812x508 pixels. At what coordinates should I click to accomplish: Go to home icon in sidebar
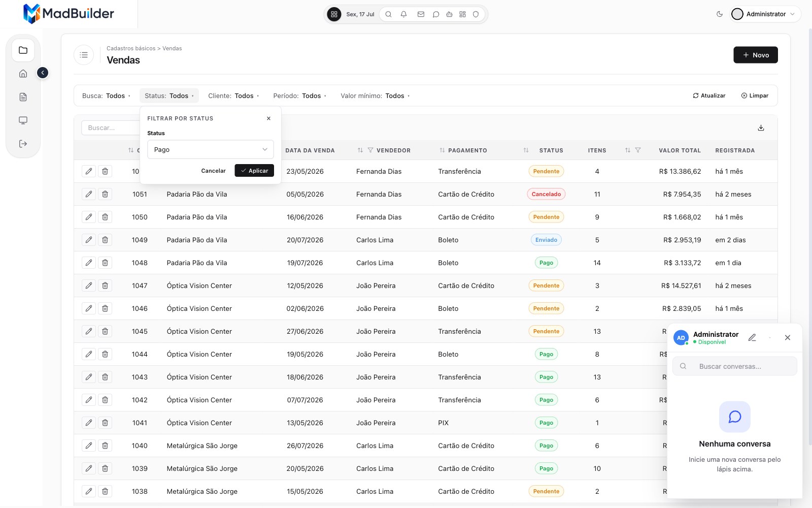23,74
